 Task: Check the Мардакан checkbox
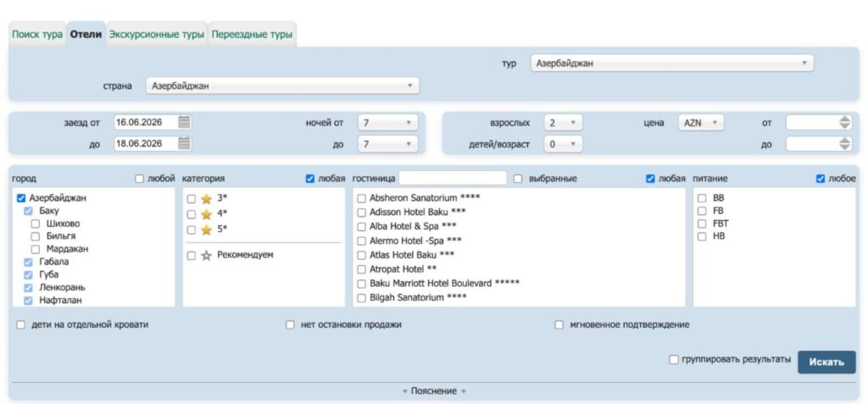point(36,249)
